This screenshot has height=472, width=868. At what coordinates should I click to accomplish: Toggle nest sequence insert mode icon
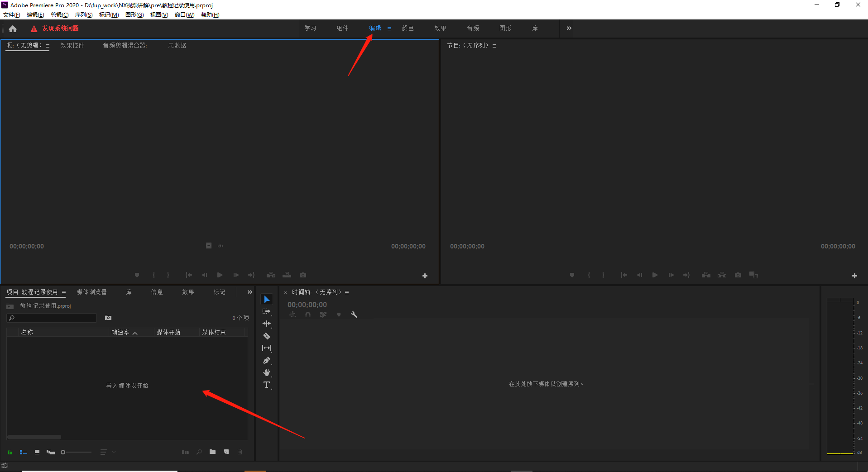coord(293,315)
